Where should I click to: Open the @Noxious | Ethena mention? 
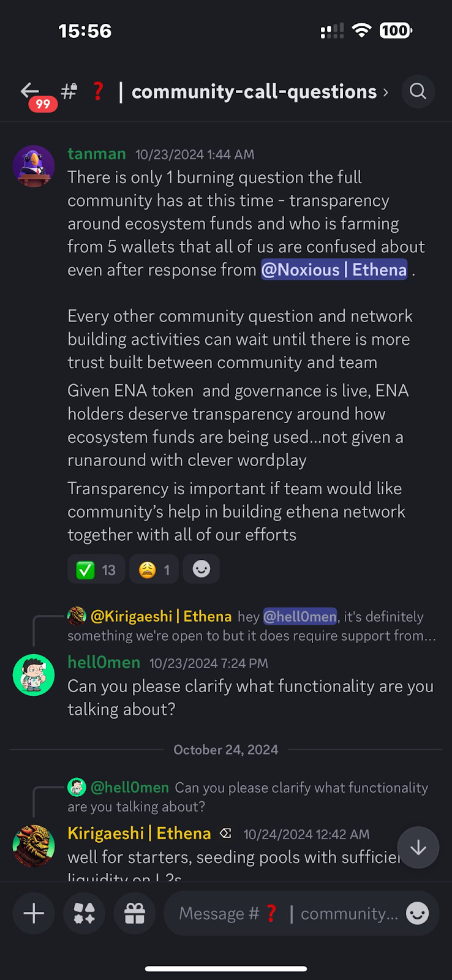pos(334,269)
